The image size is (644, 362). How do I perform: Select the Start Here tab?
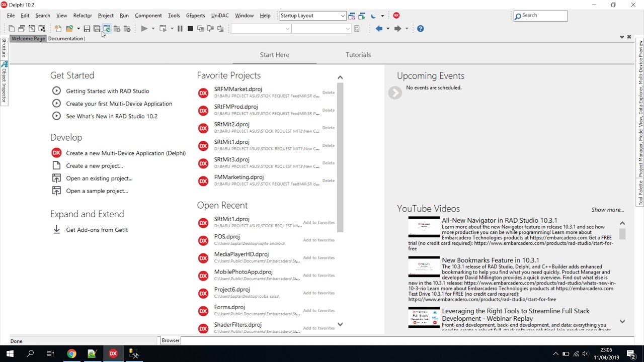tap(274, 55)
